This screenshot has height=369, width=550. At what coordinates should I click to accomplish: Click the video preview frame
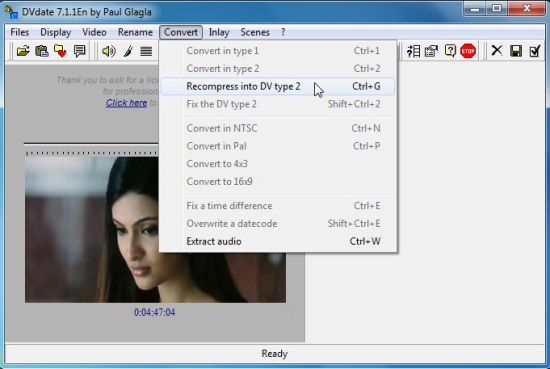pyautogui.click(x=155, y=230)
